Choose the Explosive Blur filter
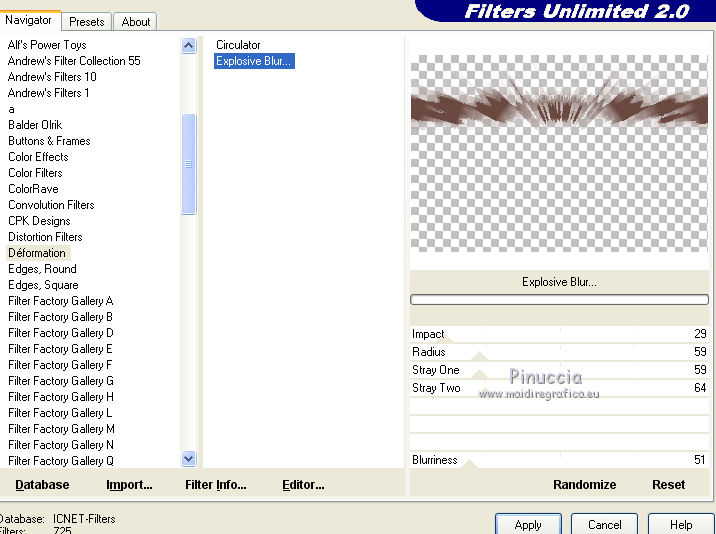The width and height of the screenshot is (716, 534). (254, 61)
